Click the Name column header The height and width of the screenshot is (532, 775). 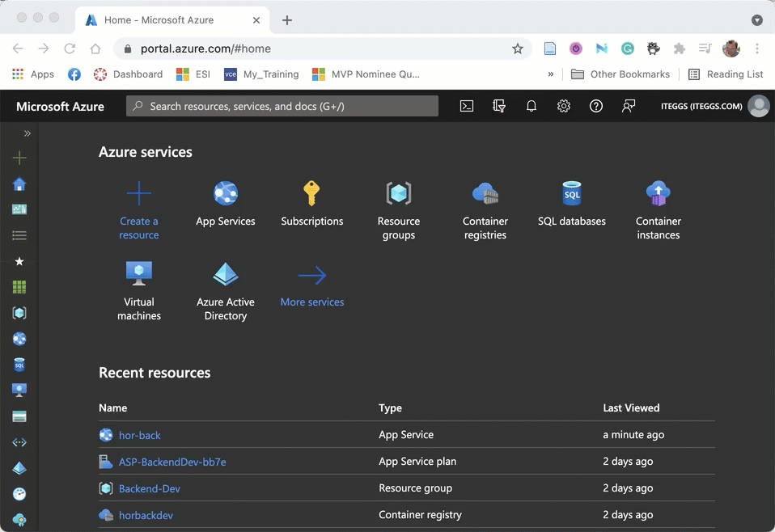coord(112,408)
